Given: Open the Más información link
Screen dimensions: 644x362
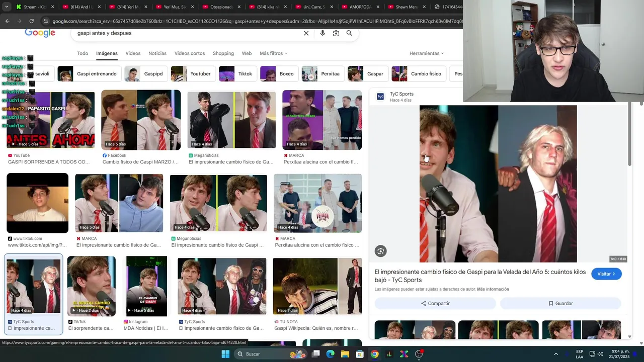Looking at the screenshot, I should 493,289.
